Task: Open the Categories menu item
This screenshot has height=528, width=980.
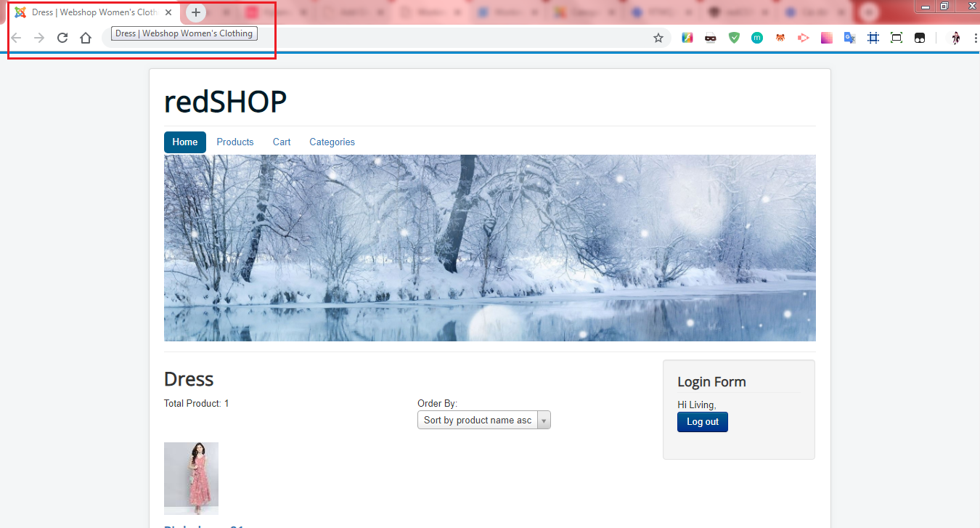Action: pos(332,142)
